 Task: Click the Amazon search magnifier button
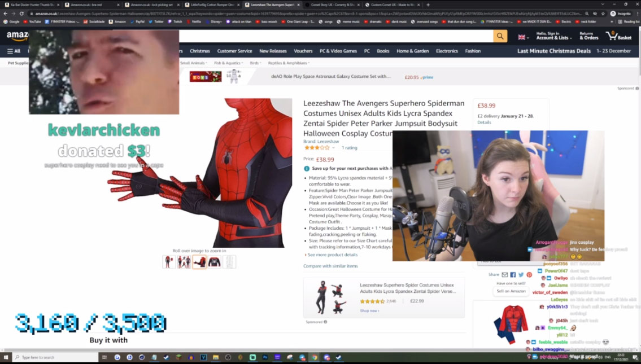click(x=500, y=36)
